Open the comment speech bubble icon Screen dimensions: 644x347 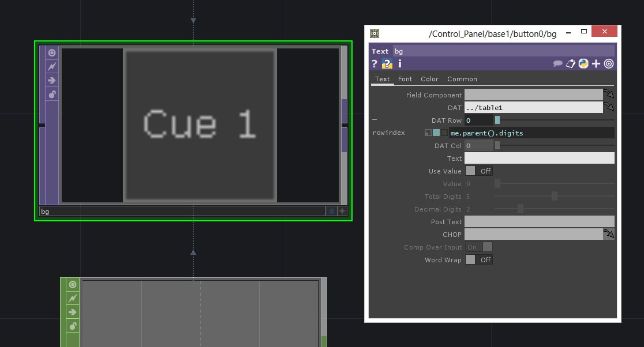point(557,64)
